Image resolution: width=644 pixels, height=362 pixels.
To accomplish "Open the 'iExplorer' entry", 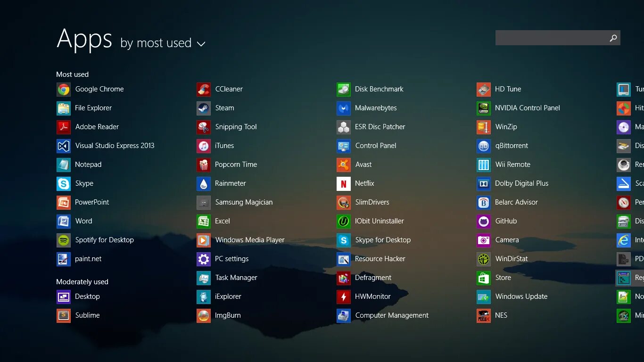I will [219, 296].
